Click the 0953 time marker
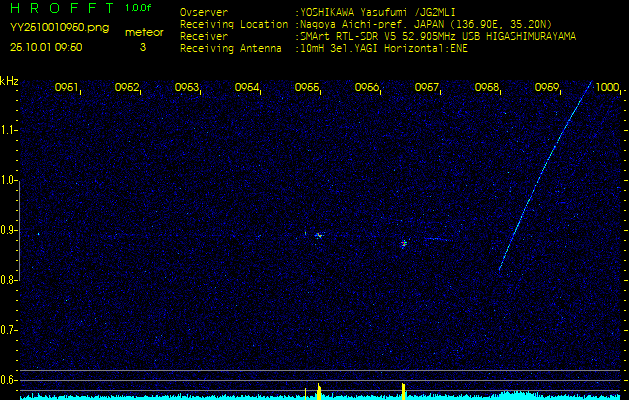Image resolution: width=629 pixels, height=400 pixels. (186, 87)
